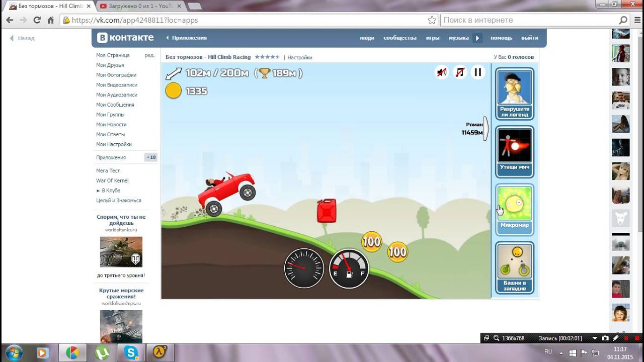Open Мои Ответы in sidebar
The height and width of the screenshot is (362, 644).
110,134
